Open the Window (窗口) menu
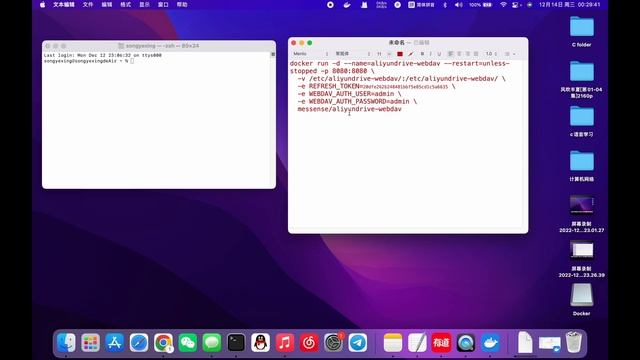This screenshot has width=640, height=360. click(x=163, y=4)
